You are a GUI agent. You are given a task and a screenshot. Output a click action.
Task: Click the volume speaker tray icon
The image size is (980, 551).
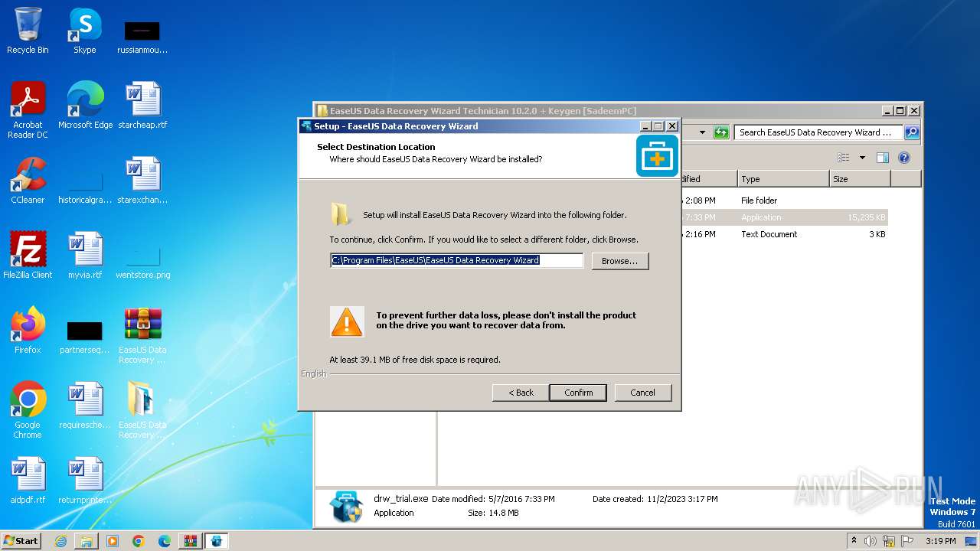click(871, 541)
